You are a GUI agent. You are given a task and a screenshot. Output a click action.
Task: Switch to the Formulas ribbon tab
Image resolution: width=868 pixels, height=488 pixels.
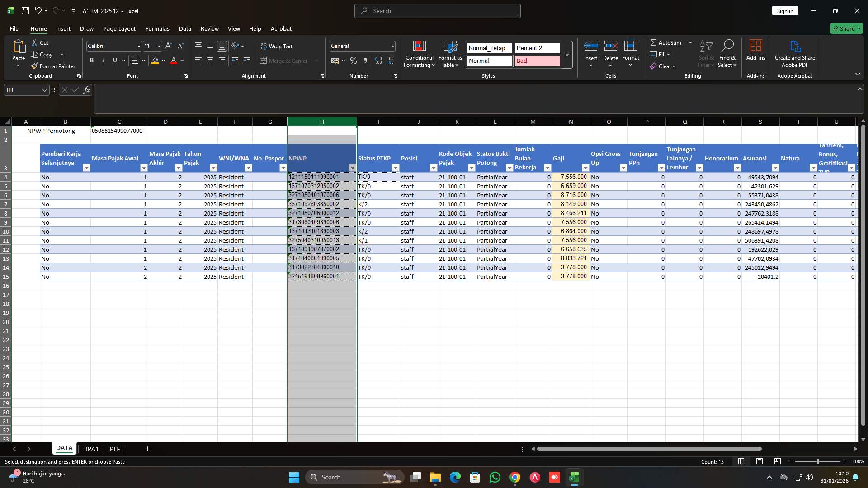157,28
